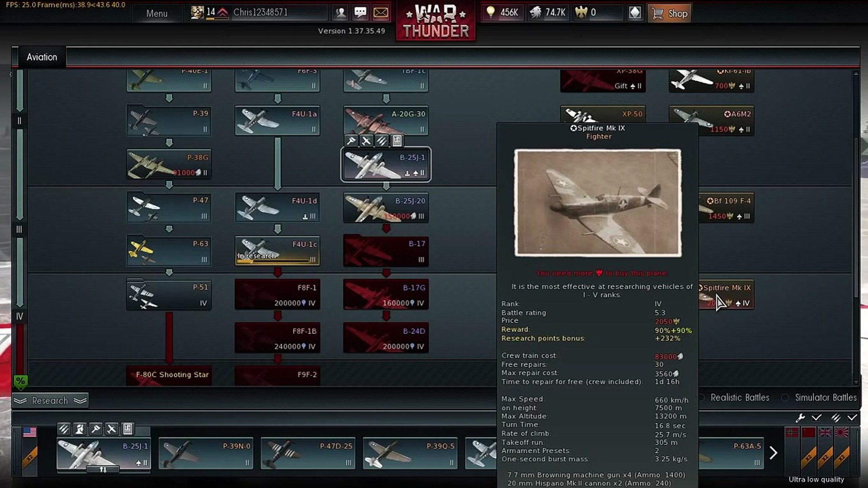Select P-39N-0 in the crew slots
Screen dimensions: 868x488
[206, 453]
